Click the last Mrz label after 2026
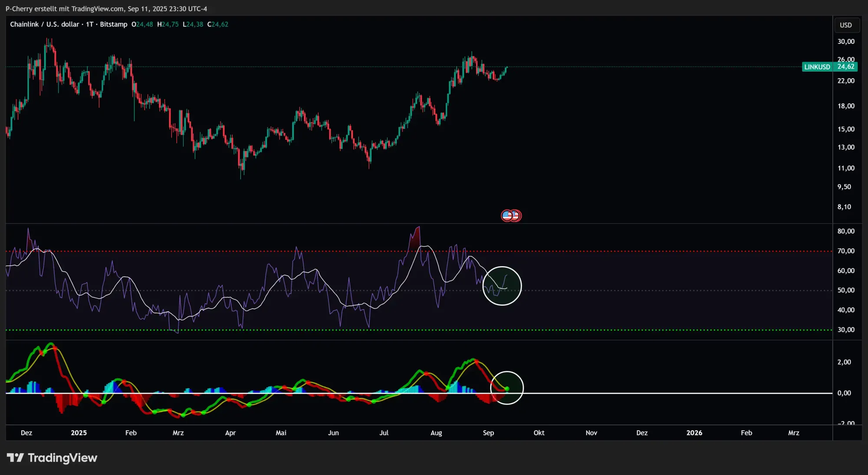The height and width of the screenshot is (475, 868). click(x=794, y=433)
